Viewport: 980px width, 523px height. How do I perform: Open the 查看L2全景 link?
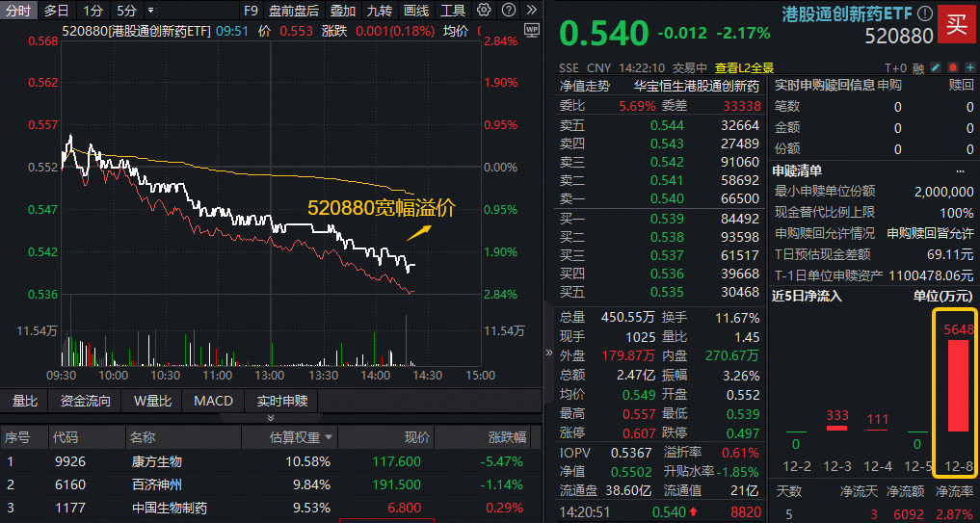click(x=744, y=68)
